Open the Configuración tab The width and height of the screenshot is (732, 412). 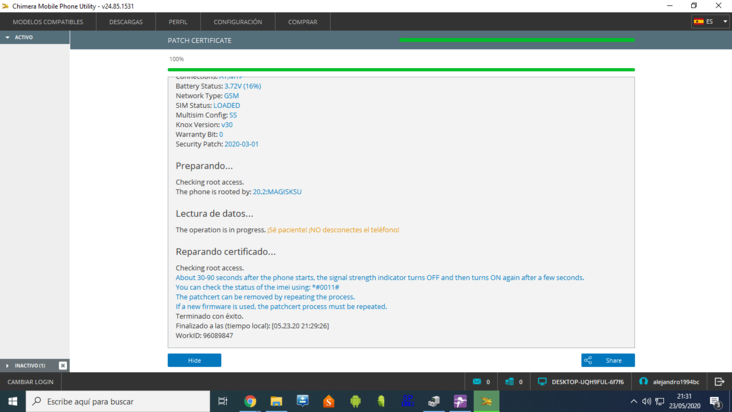pos(238,22)
